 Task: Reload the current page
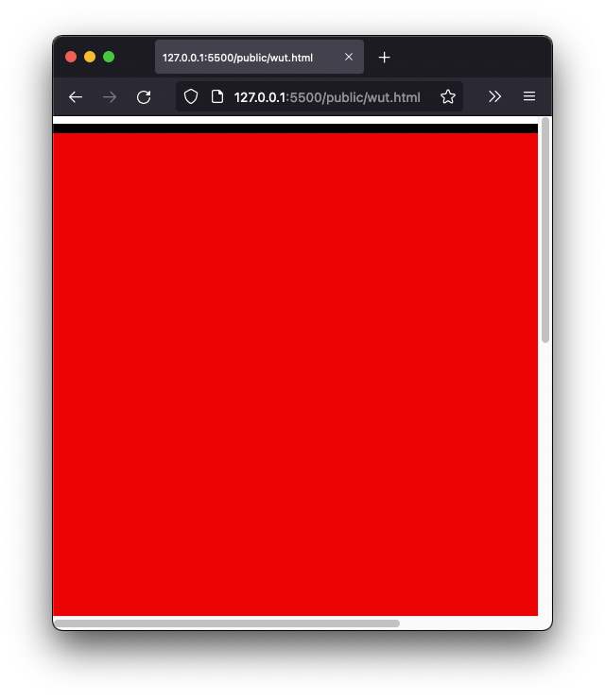[x=144, y=97]
